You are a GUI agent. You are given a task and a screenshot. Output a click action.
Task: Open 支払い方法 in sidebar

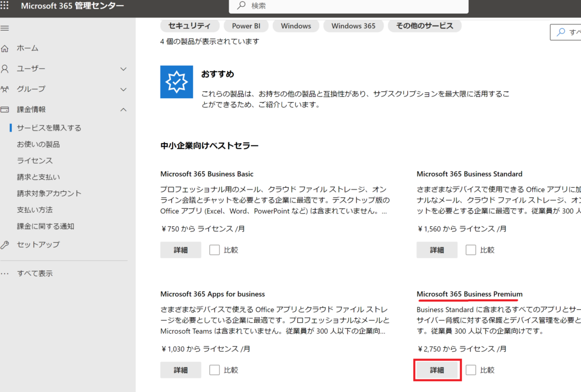35,210
